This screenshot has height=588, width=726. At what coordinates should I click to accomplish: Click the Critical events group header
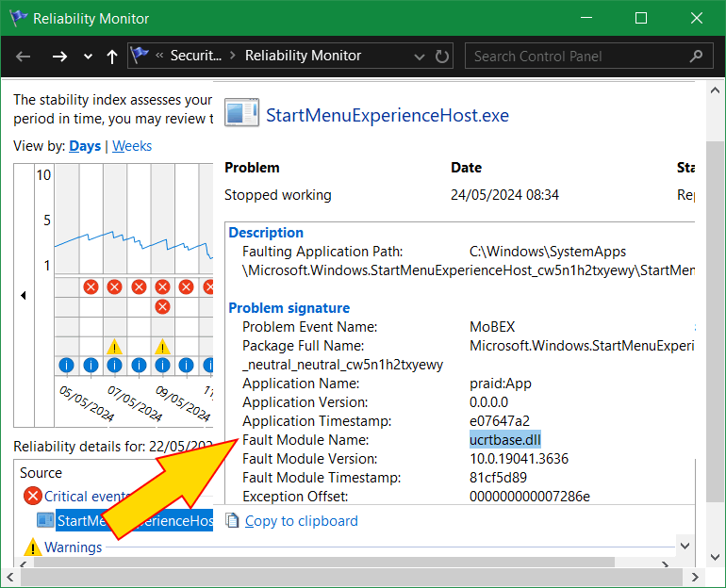click(87, 497)
